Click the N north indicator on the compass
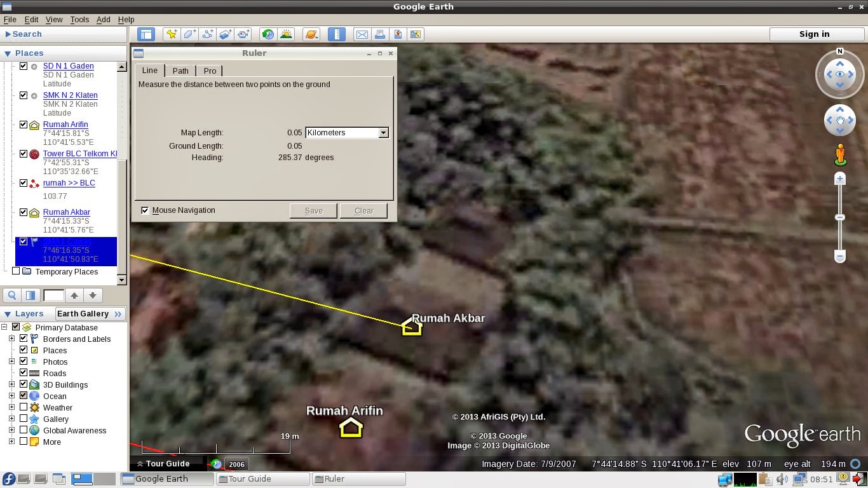Image resolution: width=868 pixels, height=488 pixels. (840, 51)
